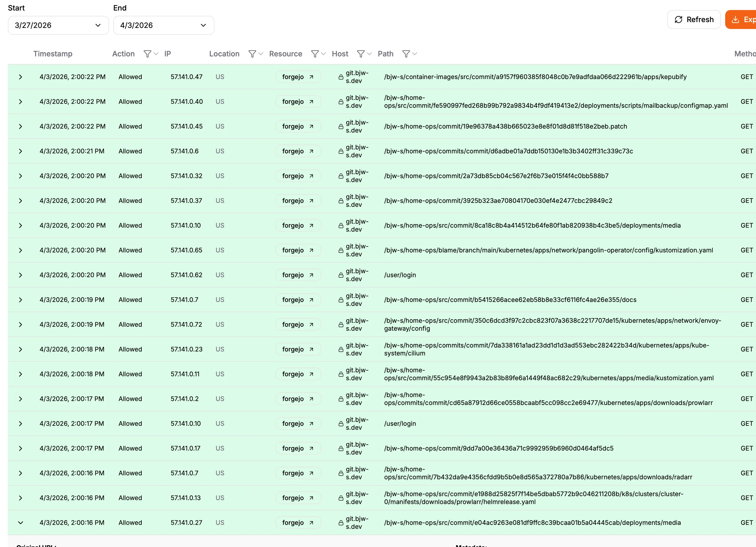This screenshot has height=547, width=756.
Task: Open forgejo resource link for IP 57.141.0.37
Action: [x=298, y=201]
